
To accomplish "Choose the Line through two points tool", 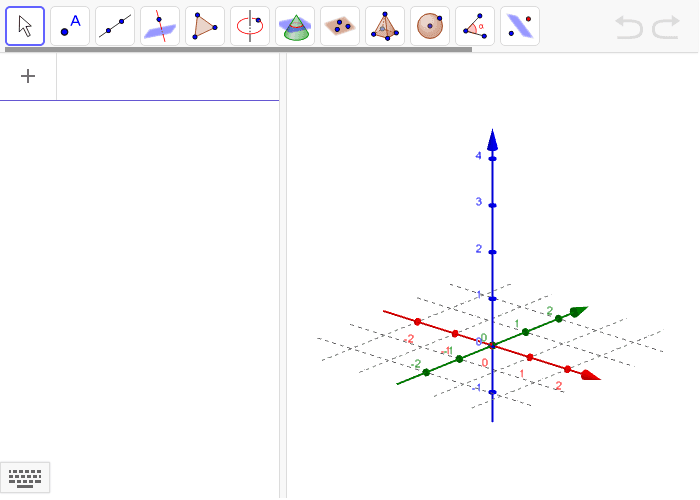I will (115, 26).
